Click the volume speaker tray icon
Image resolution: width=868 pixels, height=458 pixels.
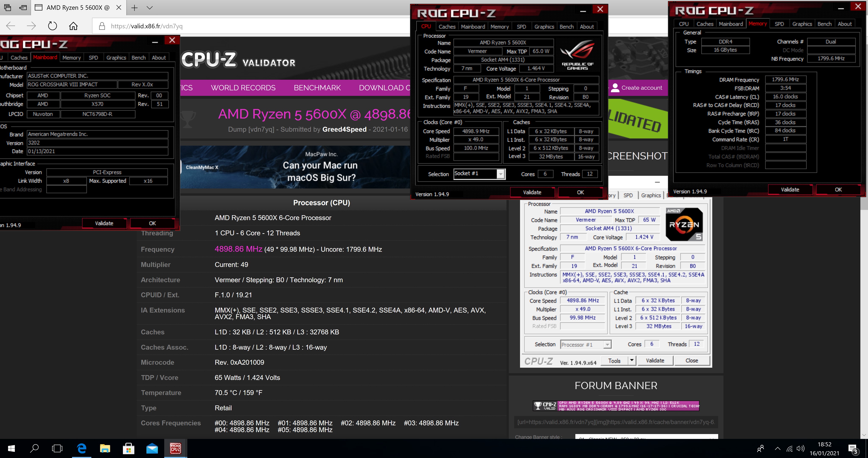pyautogui.click(x=800, y=448)
